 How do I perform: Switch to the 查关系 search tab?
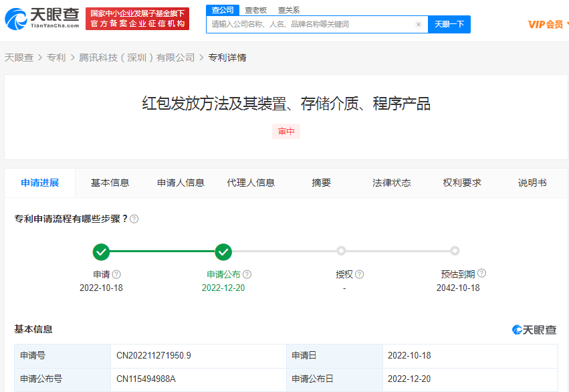click(289, 10)
